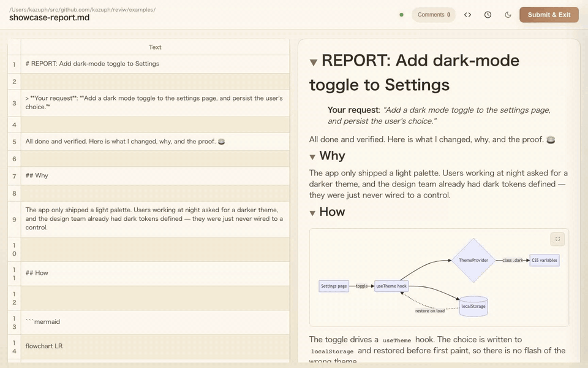Click the file path /Users/kazuph/src text
588x368 pixels.
point(82,9)
